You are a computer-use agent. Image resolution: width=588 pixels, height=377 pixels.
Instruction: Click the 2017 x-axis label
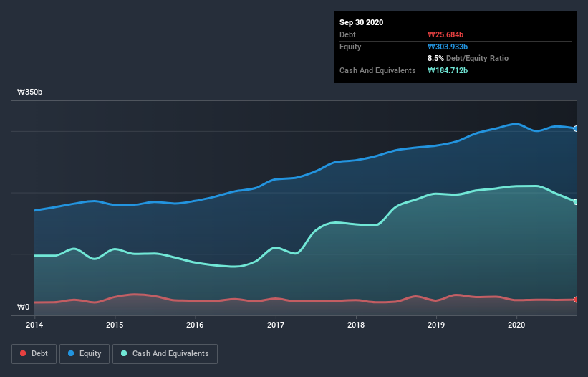pyautogui.click(x=276, y=325)
